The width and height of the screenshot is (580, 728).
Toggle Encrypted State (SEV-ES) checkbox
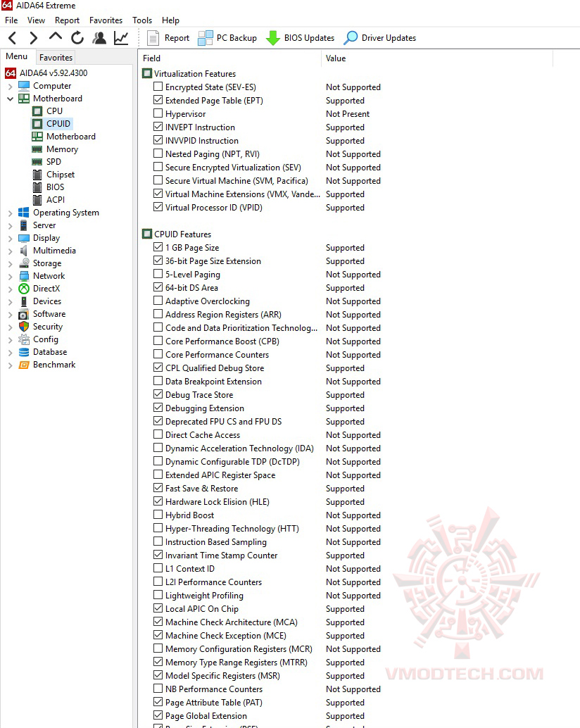[x=158, y=87]
